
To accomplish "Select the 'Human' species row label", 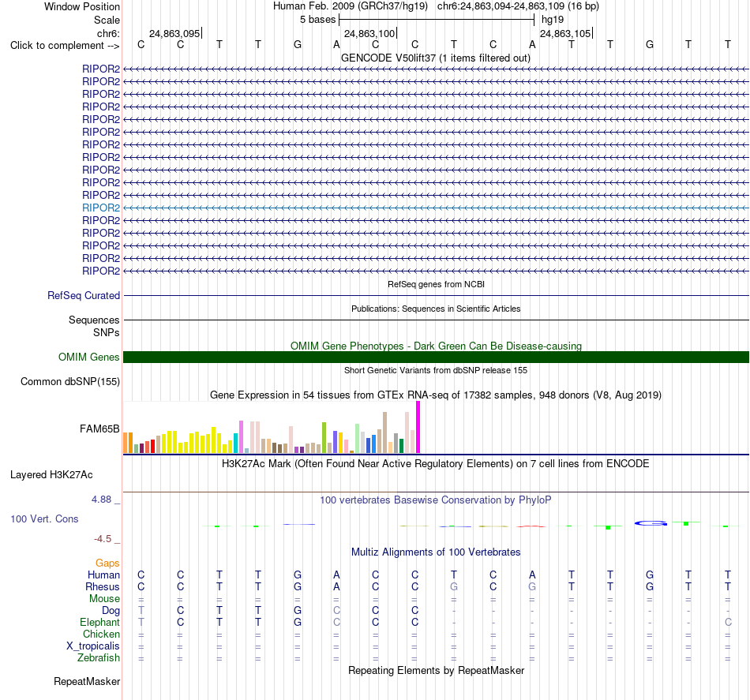I will (103, 575).
